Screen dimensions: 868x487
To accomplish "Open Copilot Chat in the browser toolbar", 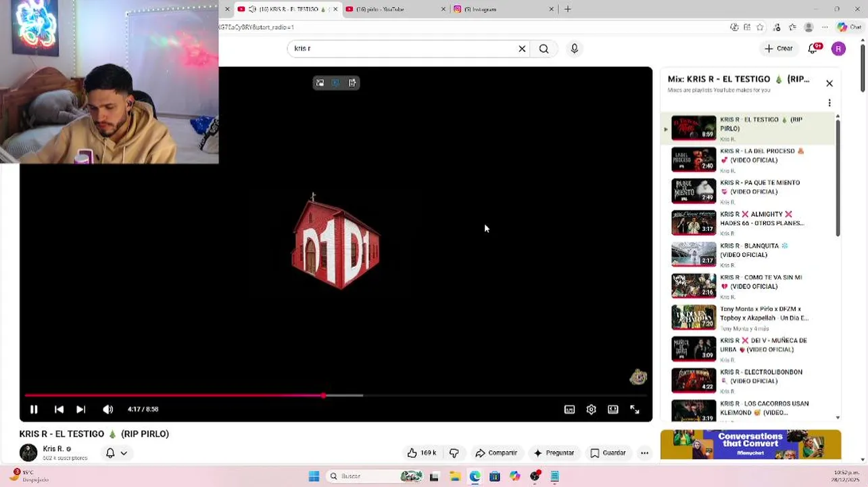I will pos(850,28).
